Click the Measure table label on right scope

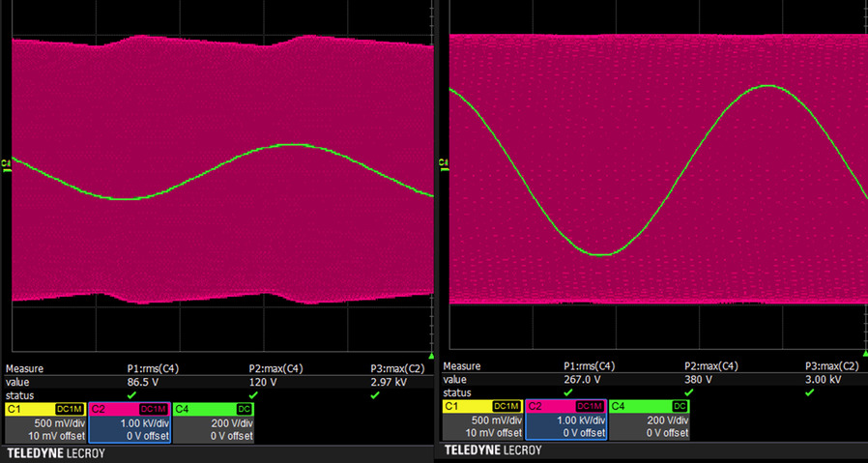tap(461, 366)
